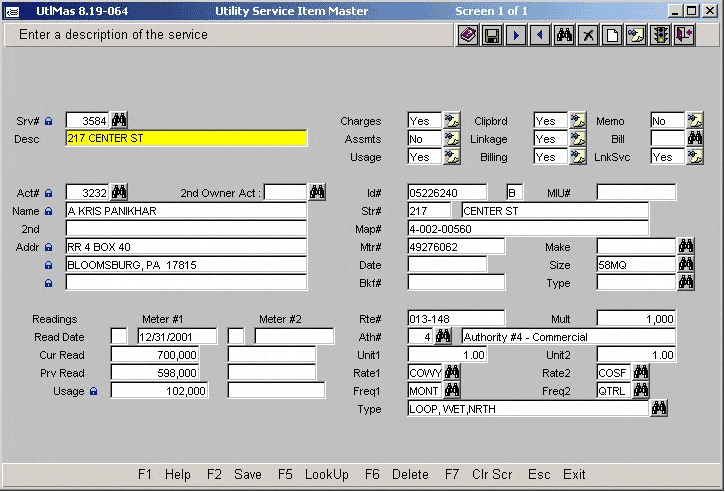Viewport: 725px width, 492px height.
Task: Toggle the lock icon beside Usage
Action: pos(93,392)
